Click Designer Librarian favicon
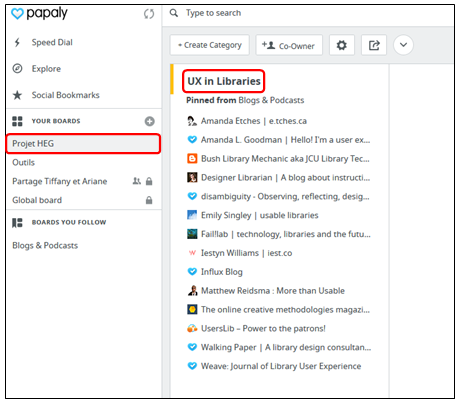 click(192, 177)
